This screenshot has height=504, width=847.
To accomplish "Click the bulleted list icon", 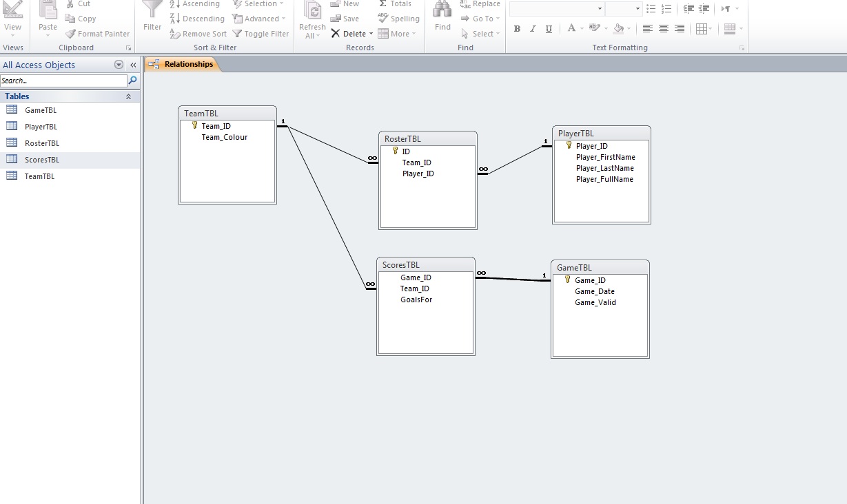I will [x=651, y=9].
